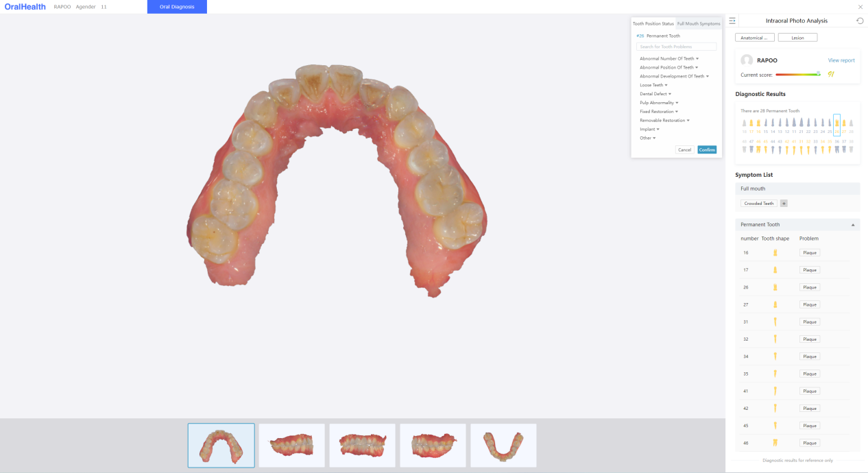Viewport: 868px width, 473px height.
Task: Select tooth 11 in the diagnostic chart
Action: click(x=794, y=125)
